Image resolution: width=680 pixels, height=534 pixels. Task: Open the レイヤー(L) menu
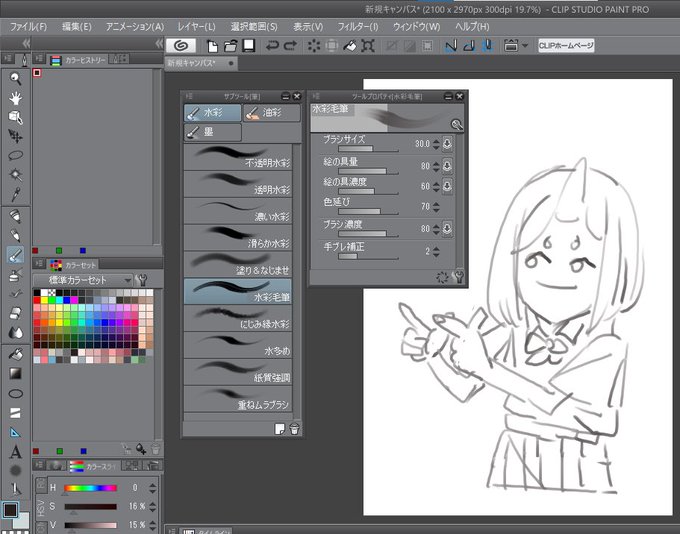[196, 27]
